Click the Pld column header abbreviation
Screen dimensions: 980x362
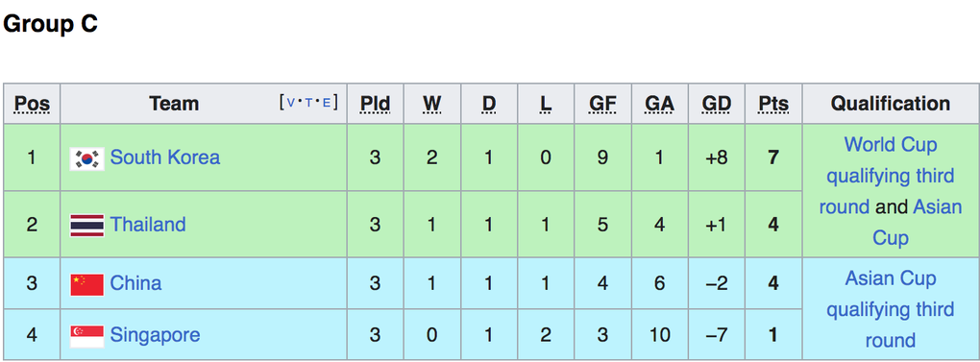pyautogui.click(x=375, y=104)
